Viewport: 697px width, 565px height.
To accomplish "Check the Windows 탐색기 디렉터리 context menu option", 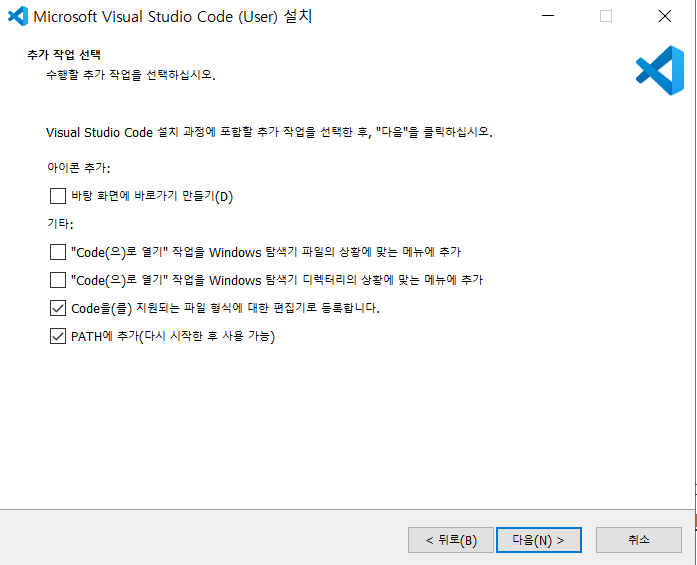I will 58,280.
